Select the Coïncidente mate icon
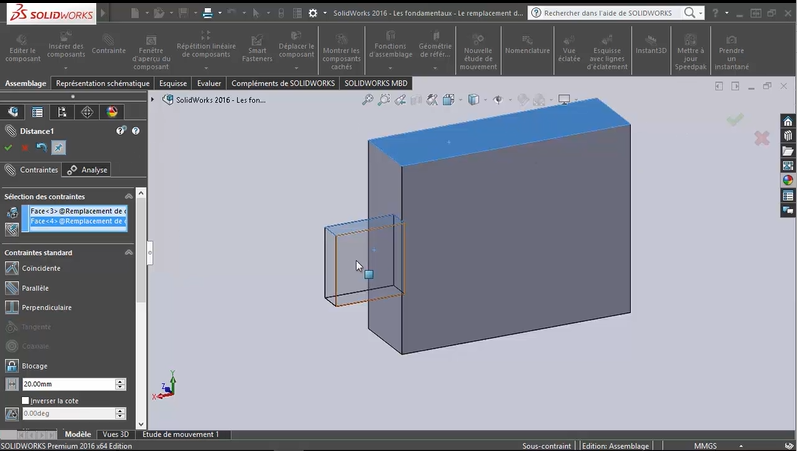Screen dimensions: 797x451 pos(12,268)
